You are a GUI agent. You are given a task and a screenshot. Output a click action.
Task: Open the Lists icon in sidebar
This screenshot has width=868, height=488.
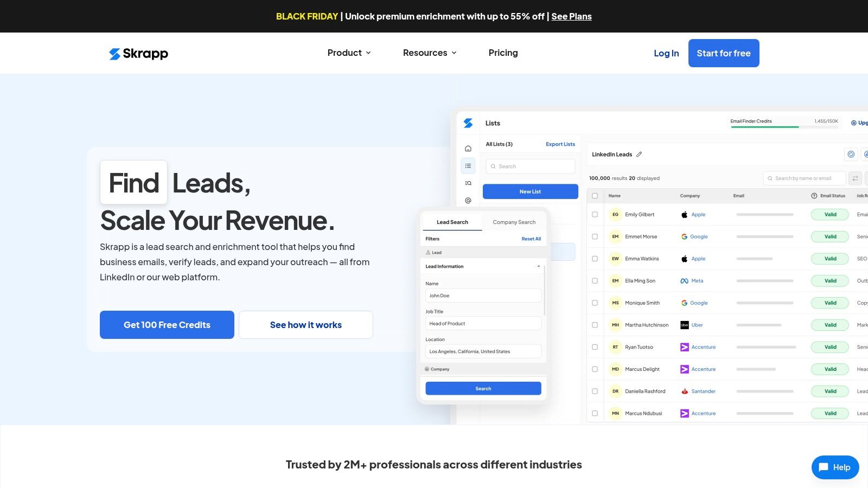[x=468, y=165]
